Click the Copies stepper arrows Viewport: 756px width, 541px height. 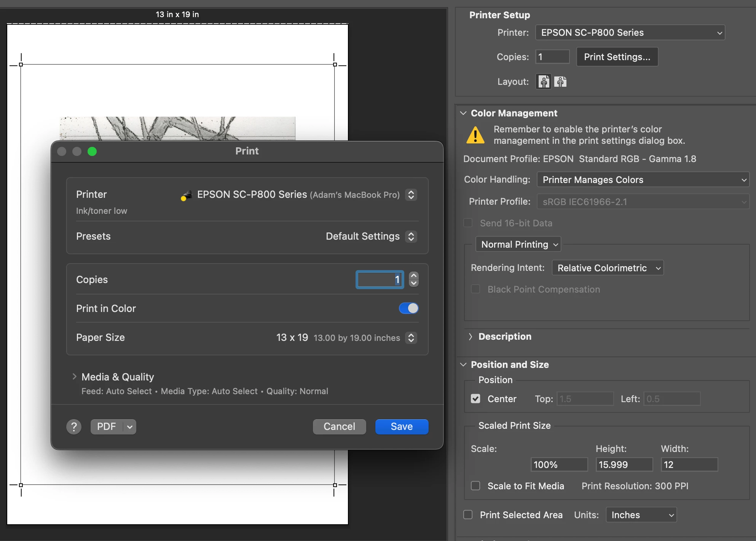tap(413, 279)
